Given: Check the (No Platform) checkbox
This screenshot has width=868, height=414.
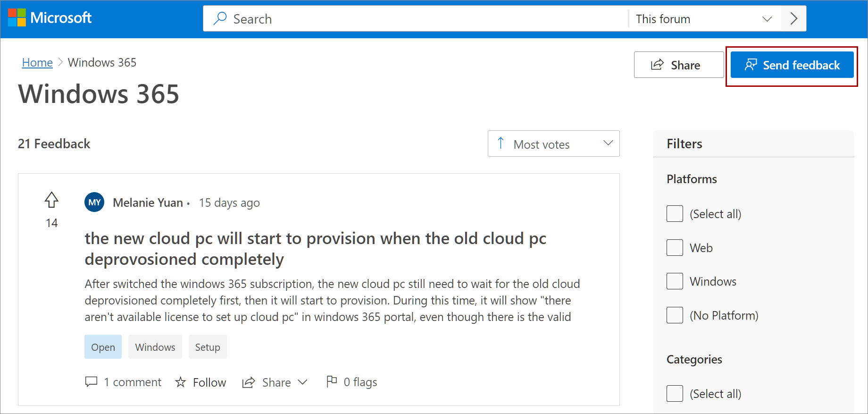Looking at the screenshot, I should pos(675,315).
